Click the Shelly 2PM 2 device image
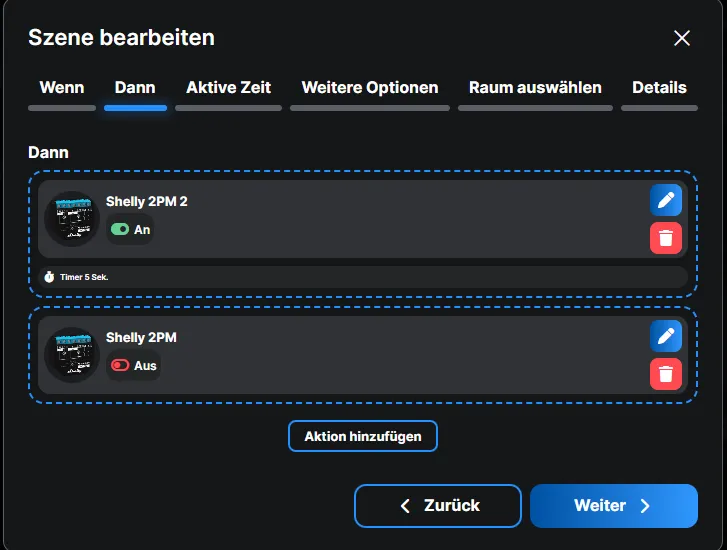The width and height of the screenshot is (727, 550). pyautogui.click(x=72, y=219)
